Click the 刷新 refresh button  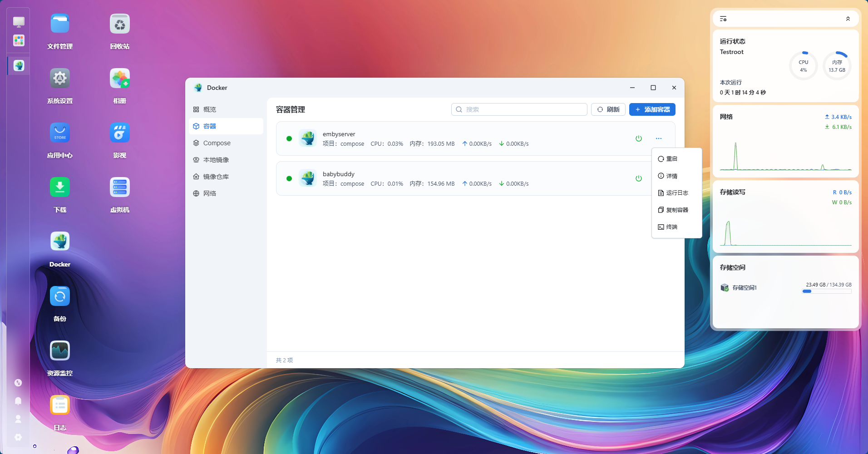pyautogui.click(x=608, y=109)
